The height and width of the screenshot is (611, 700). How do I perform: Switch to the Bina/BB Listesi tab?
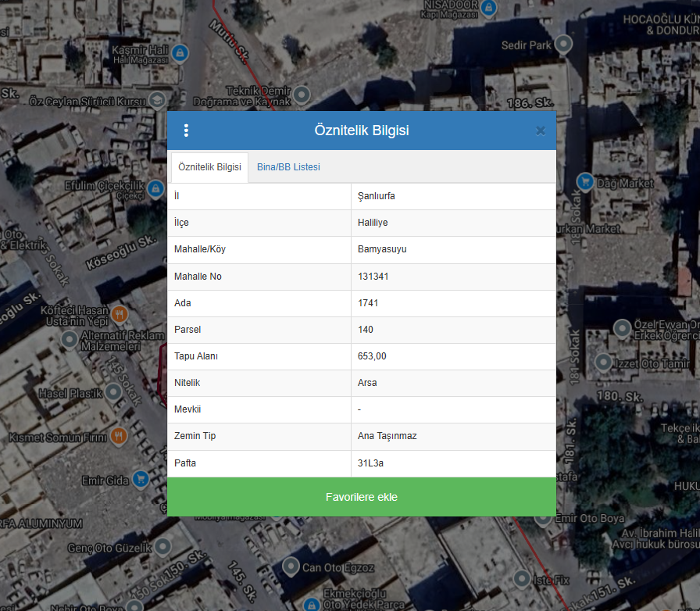[288, 167]
